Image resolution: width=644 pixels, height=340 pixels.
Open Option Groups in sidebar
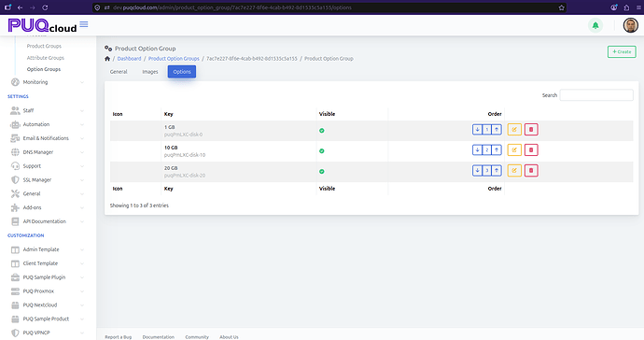[x=44, y=69]
